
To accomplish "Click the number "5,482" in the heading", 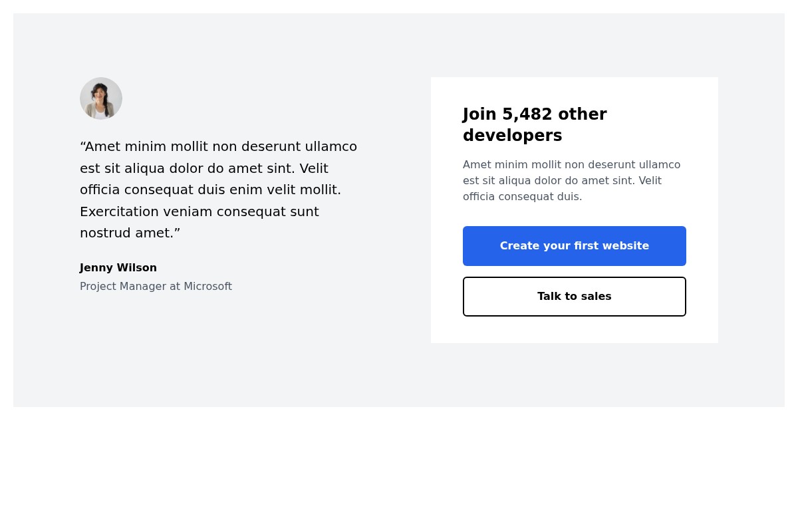I will pos(527,114).
